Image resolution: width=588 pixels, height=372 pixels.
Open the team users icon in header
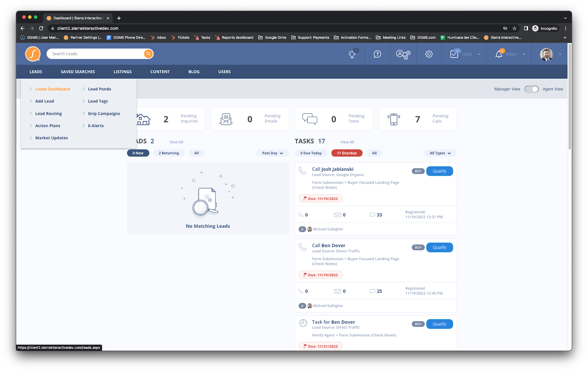pos(403,54)
